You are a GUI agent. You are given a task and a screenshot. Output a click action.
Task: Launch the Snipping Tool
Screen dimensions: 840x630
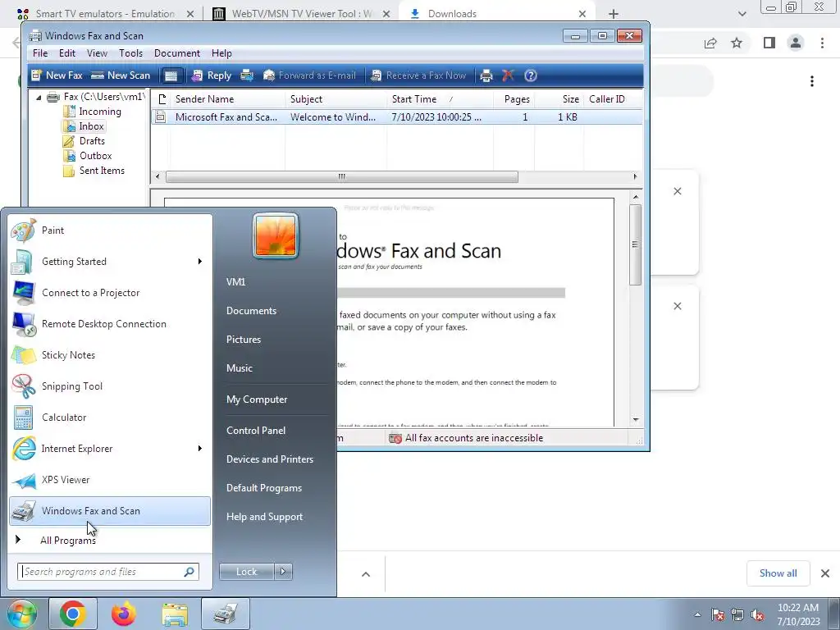111,386
